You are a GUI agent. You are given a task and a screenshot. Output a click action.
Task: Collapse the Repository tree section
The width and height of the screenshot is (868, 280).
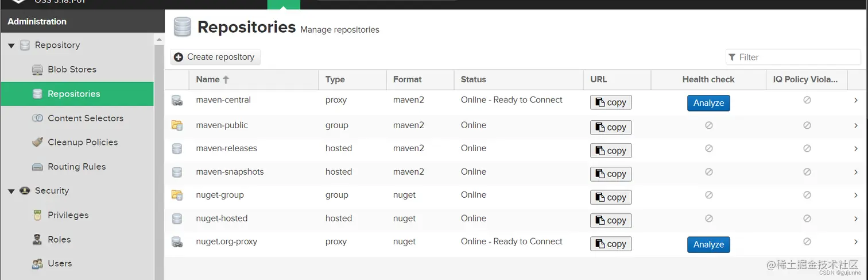11,45
